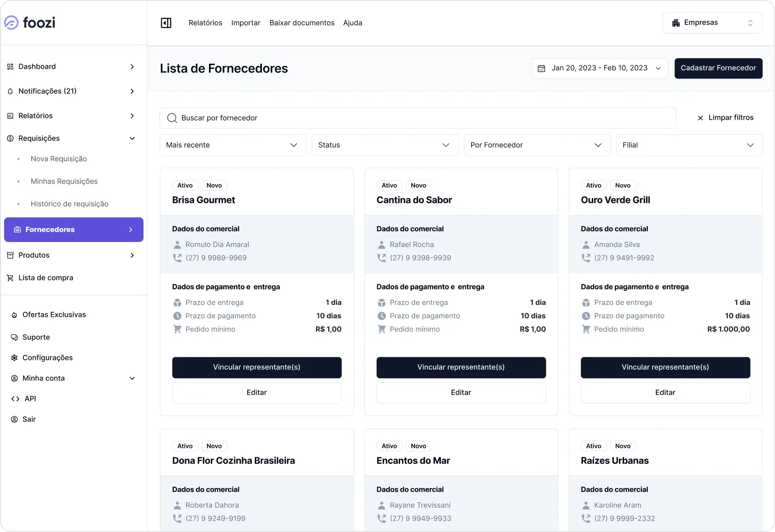Viewport: 775px width, 532px height.
Task: Open Baixar documentos in top menu
Action: tap(301, 23)
